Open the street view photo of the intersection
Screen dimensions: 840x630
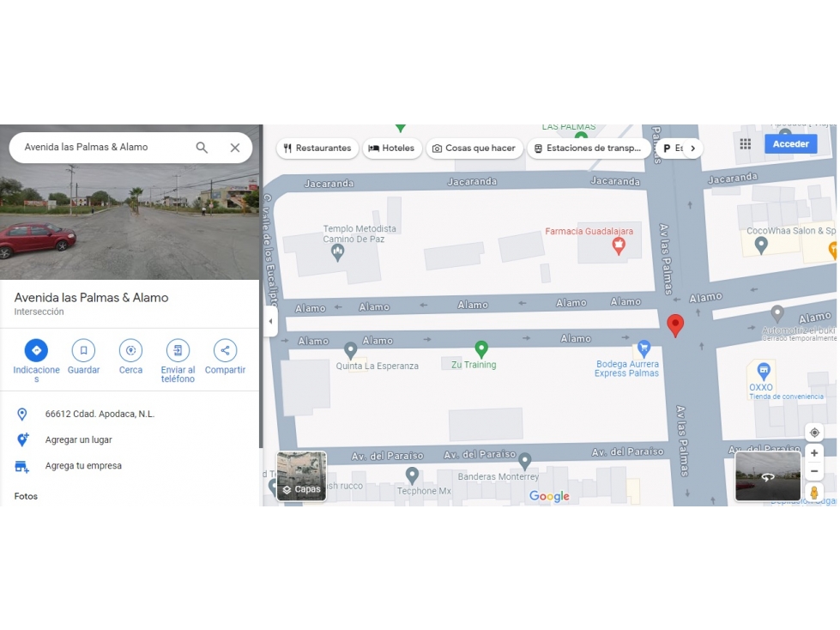point(130,222)
